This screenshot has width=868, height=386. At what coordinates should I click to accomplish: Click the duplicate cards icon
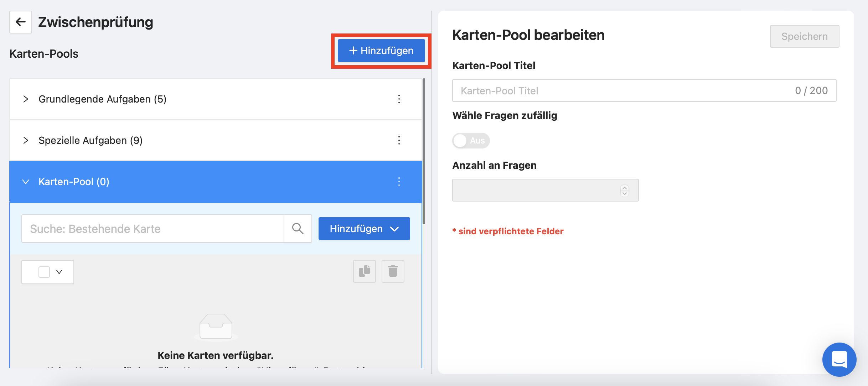tap(364, 271)
